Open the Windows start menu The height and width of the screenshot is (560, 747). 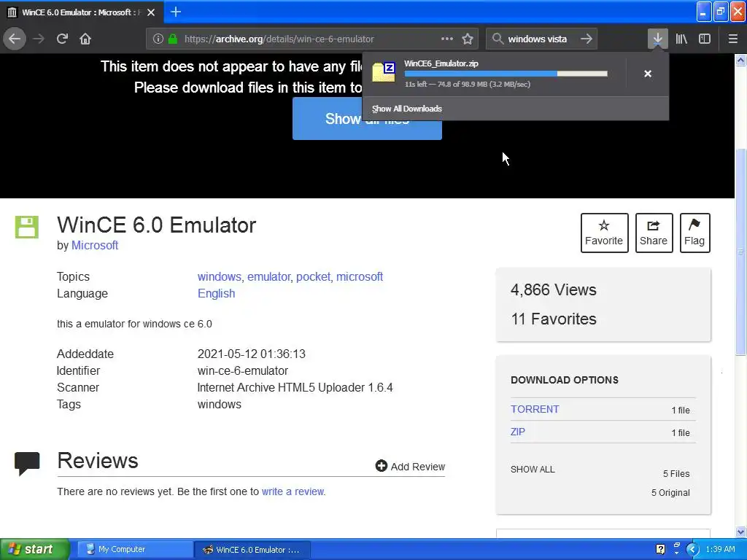click(x=34, y=550)
